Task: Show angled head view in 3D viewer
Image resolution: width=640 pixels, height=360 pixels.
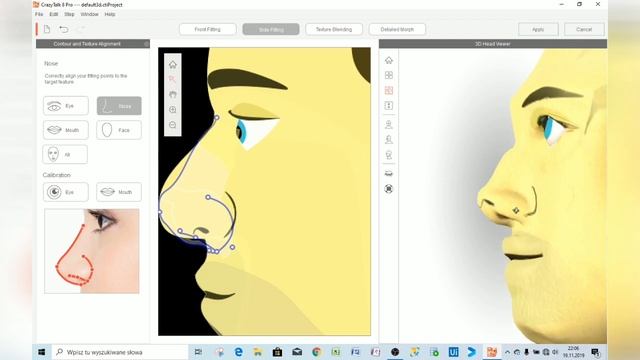Action: (389, 155)
